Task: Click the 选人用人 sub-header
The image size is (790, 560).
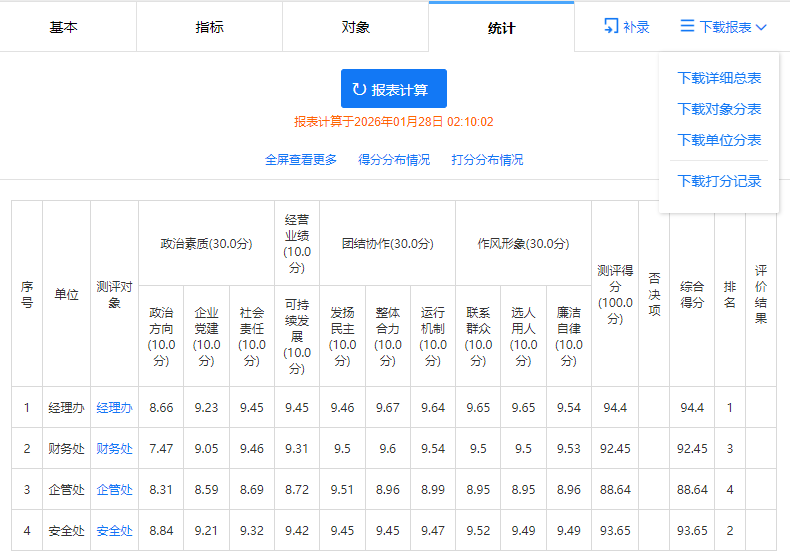Action: 523,336
